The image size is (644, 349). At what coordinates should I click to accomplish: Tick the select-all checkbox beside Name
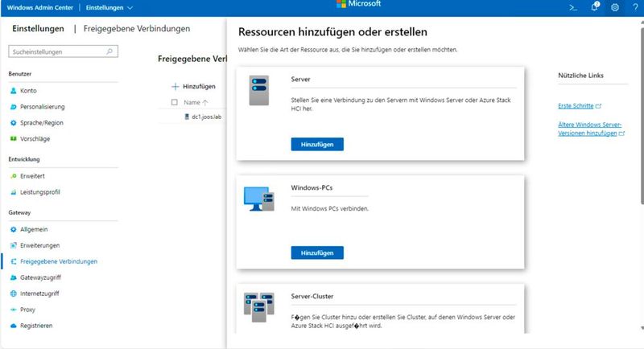tap(174, 102)
